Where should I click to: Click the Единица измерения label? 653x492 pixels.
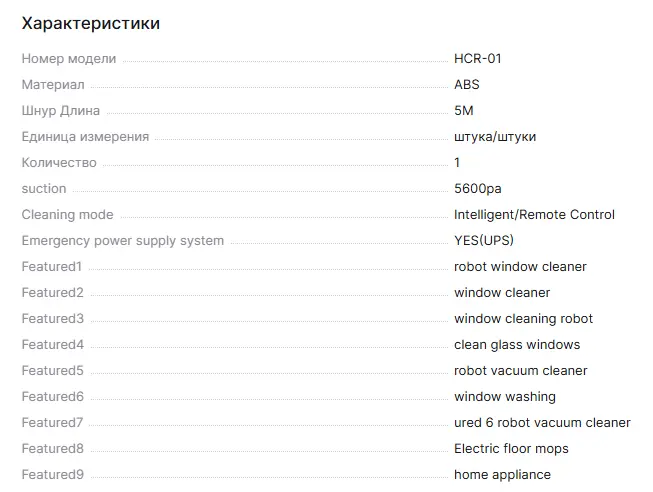(85, 137)
